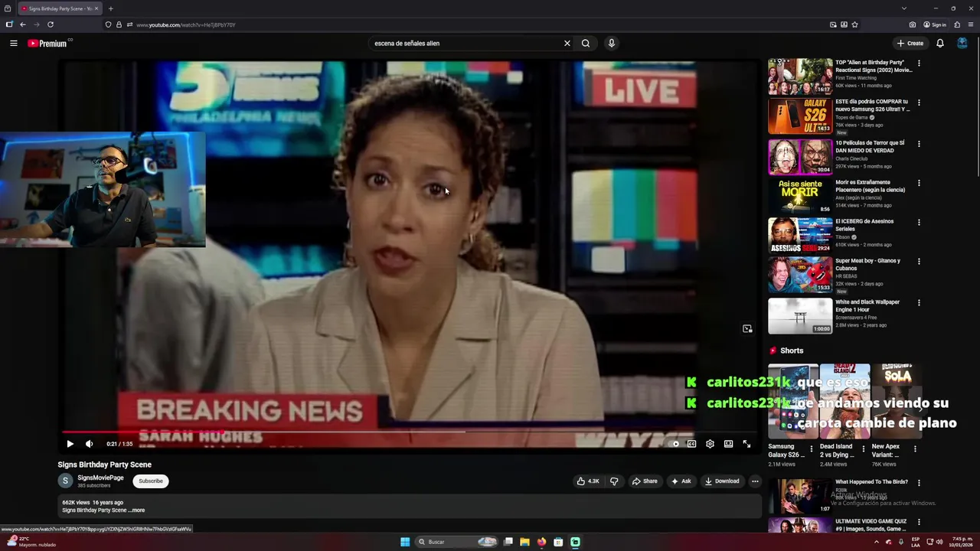This screenshot has height=551, width=980.
Task: Open White and Black Wallpaper Engine thumbnail
Action: [800, 316]
